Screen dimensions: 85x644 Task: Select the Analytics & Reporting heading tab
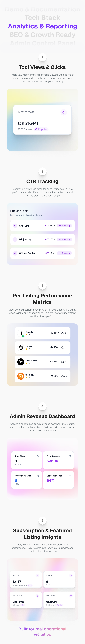pyautogui.click(x=42, y=26)
